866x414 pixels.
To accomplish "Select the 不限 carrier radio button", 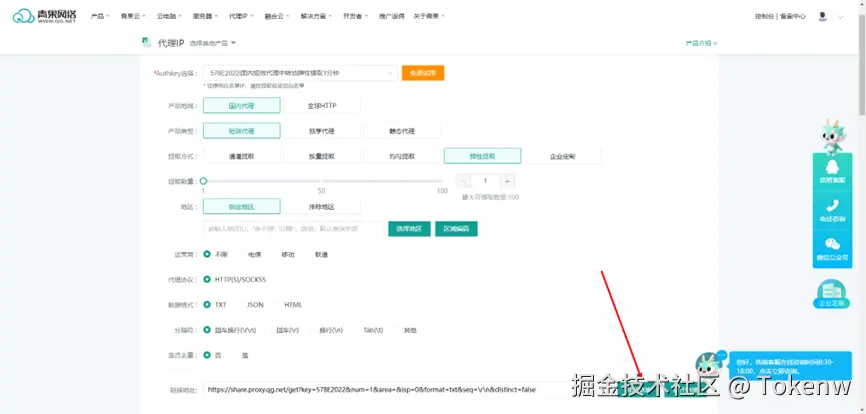I will pyautogui.click(x=207, y=254).
